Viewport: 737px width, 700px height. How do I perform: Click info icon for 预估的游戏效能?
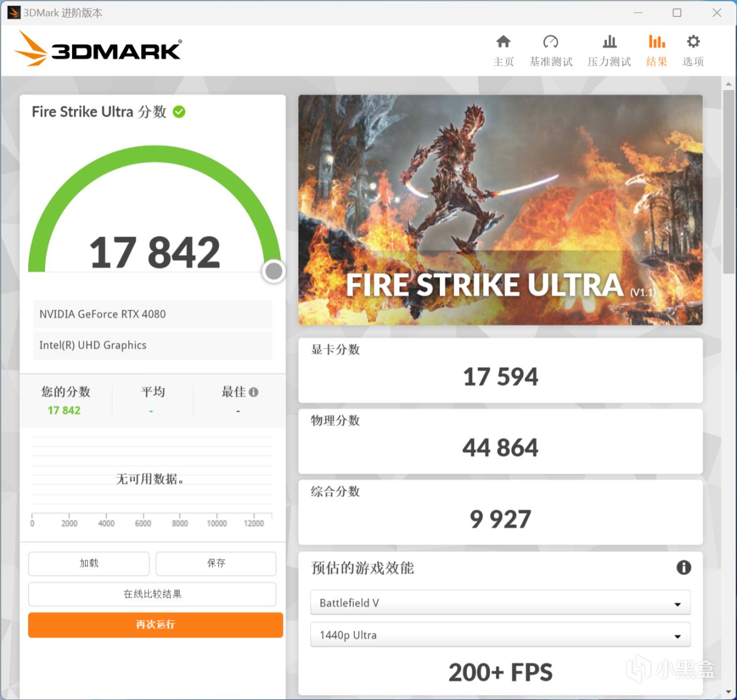(683, 567)
